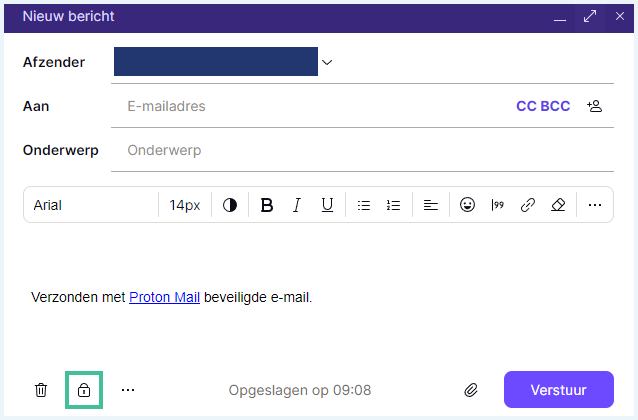The width and height of the screenshot is (638, 420).
Task: Open the font color contrast picker
Action: point(229,205)
